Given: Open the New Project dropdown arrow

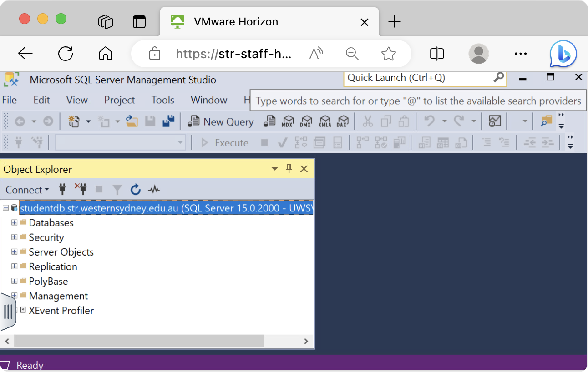Looking at the screenshot, I should [x=88, y=121].
